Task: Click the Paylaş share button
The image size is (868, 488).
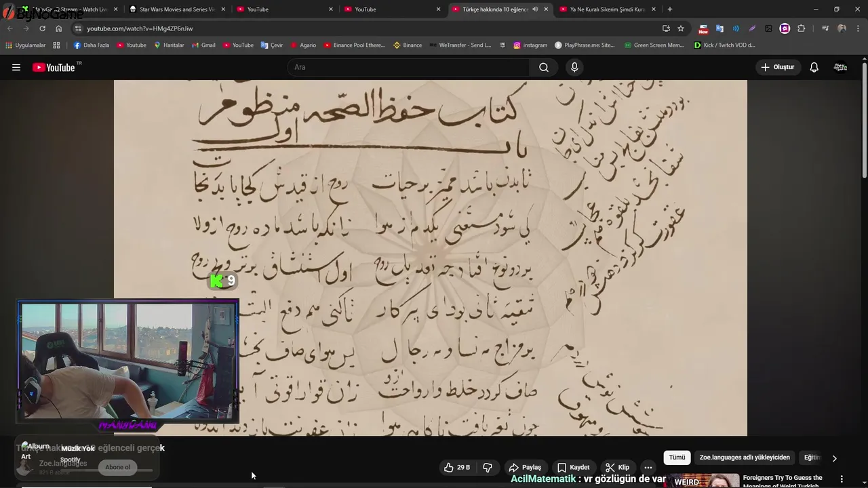Action: [x=525, y=467]
